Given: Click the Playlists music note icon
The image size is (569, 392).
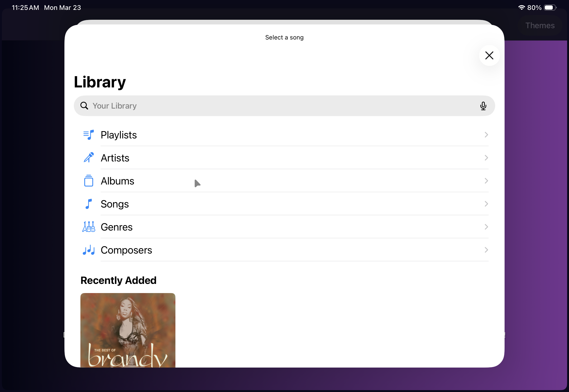Looking at the screenshot, I should click(x=88, y=135).
